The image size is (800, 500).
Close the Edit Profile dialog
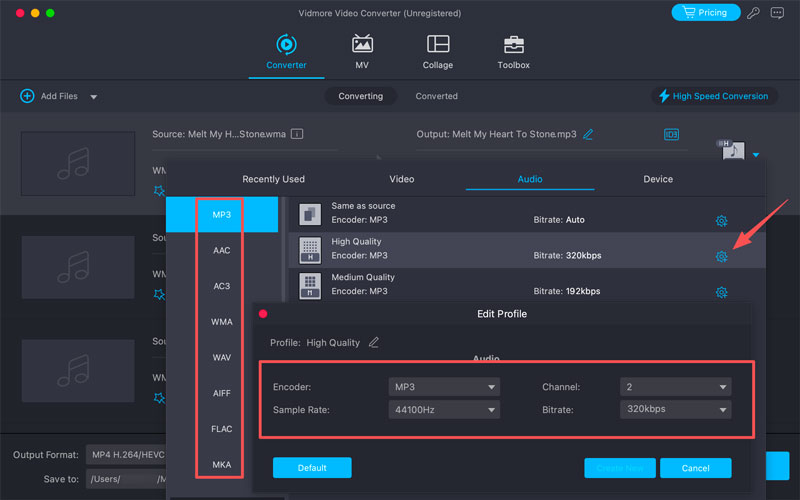pyautogui.click(x=263, y=314)
